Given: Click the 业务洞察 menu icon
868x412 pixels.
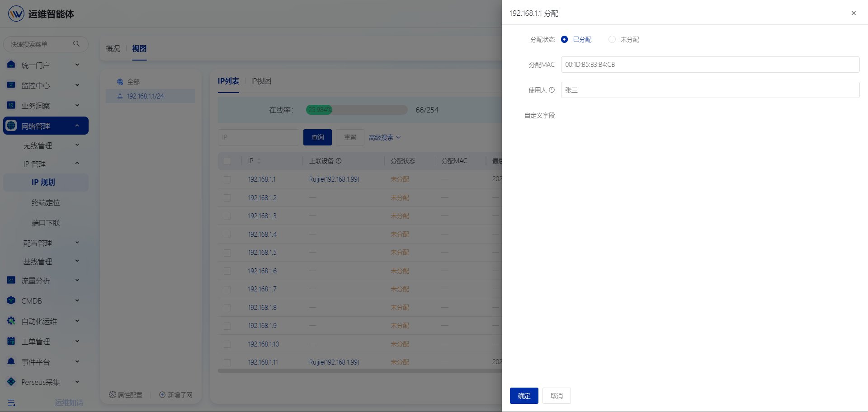Looking at the screenshot, I should [x=11, y=105].
